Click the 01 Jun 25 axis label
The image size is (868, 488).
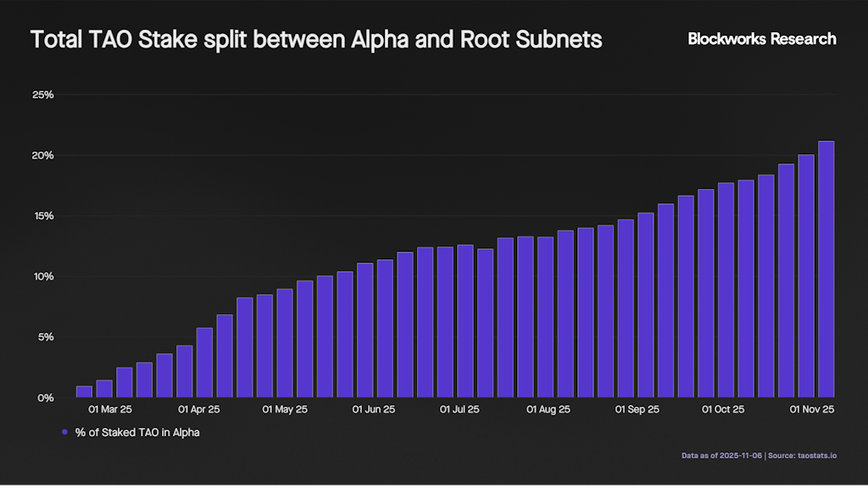coord(374,409)
